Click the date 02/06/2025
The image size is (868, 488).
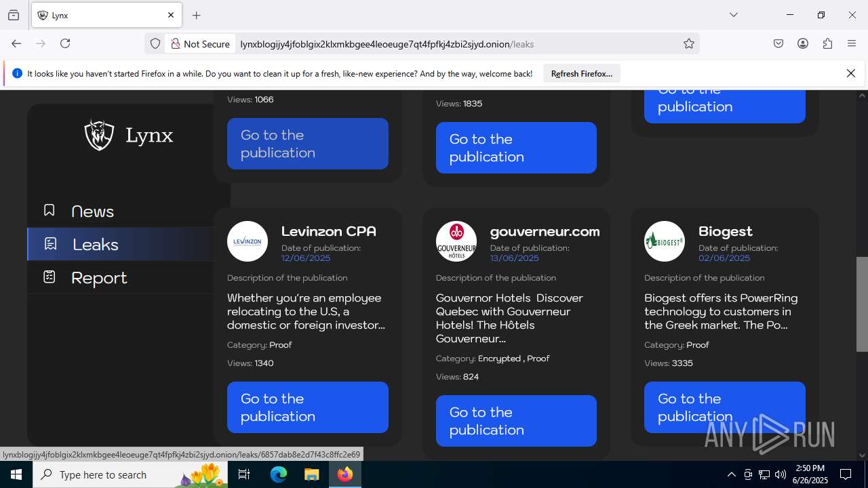point(724,258)
